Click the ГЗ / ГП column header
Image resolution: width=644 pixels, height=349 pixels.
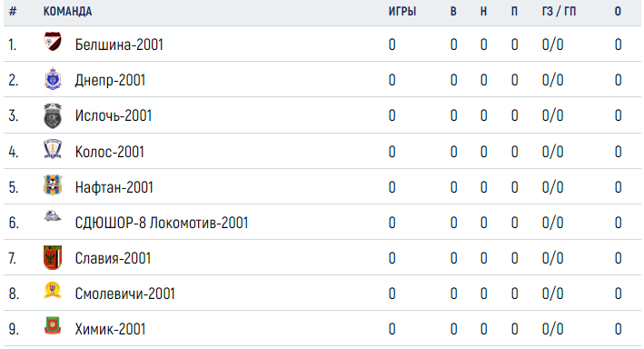559,12
